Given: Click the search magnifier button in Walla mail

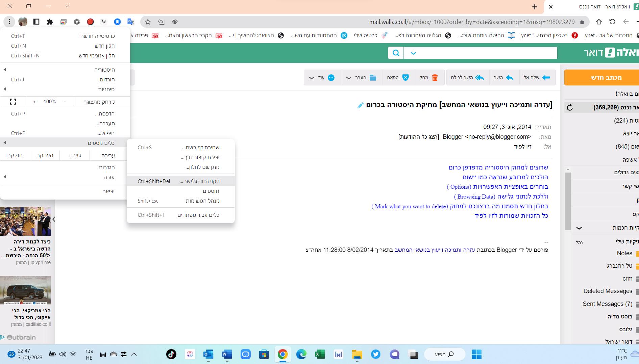Looking at the screenshot, I should pos(396,53).
